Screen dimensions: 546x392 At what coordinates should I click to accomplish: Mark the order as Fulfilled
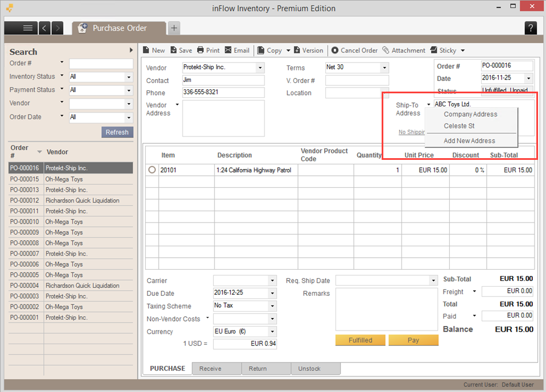(361, 340)
